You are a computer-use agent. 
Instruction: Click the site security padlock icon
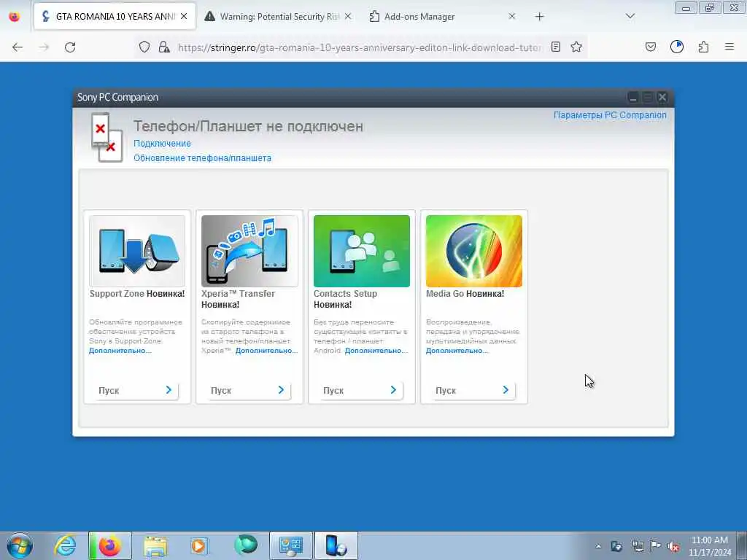click(x=164, y=47)
